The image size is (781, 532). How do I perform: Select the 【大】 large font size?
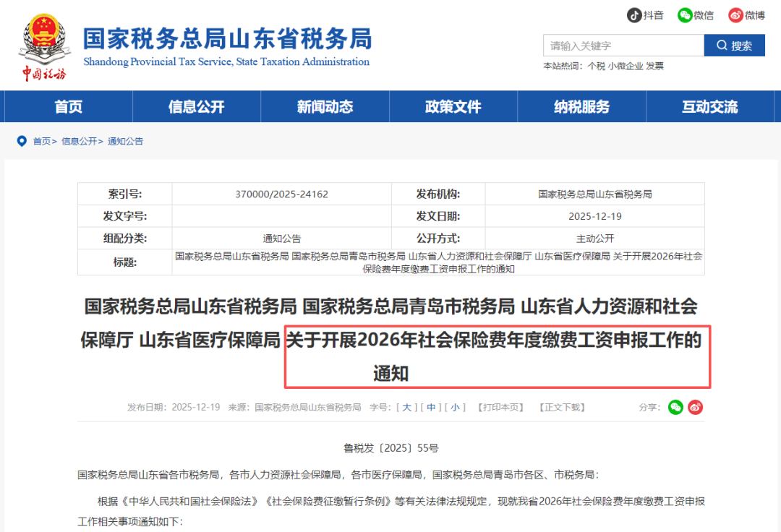coord(406,407)
